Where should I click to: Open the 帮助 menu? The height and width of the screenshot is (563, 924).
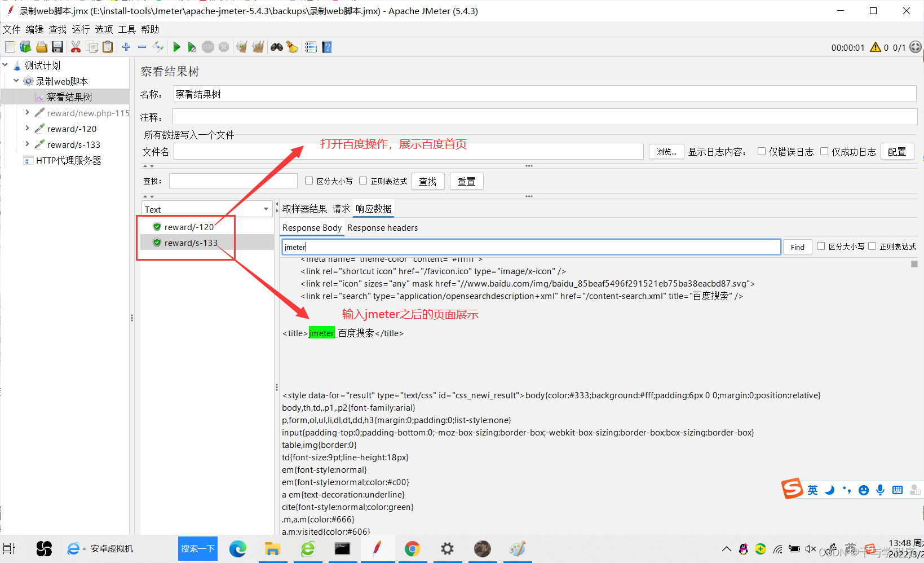pos(150,29)
